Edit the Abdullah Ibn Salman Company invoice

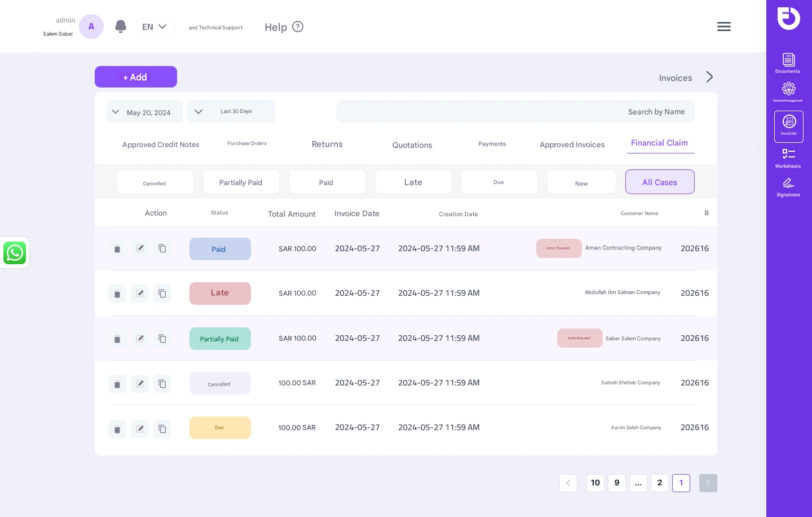140,293
